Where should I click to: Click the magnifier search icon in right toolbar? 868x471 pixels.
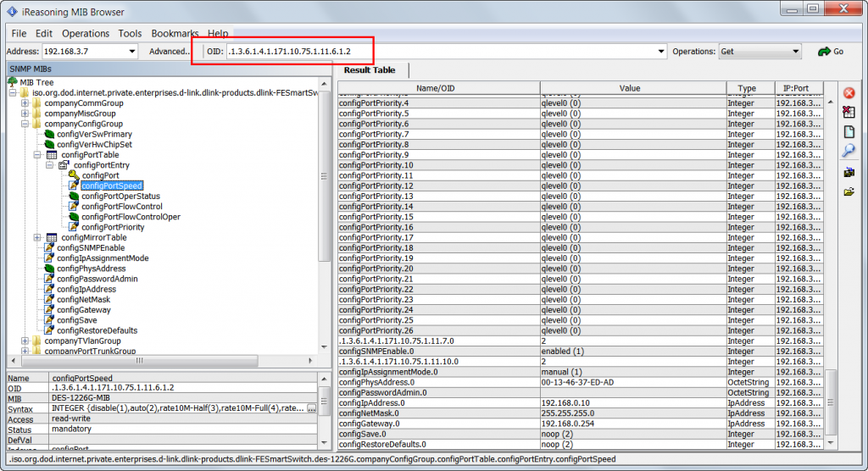click(849, 151)
